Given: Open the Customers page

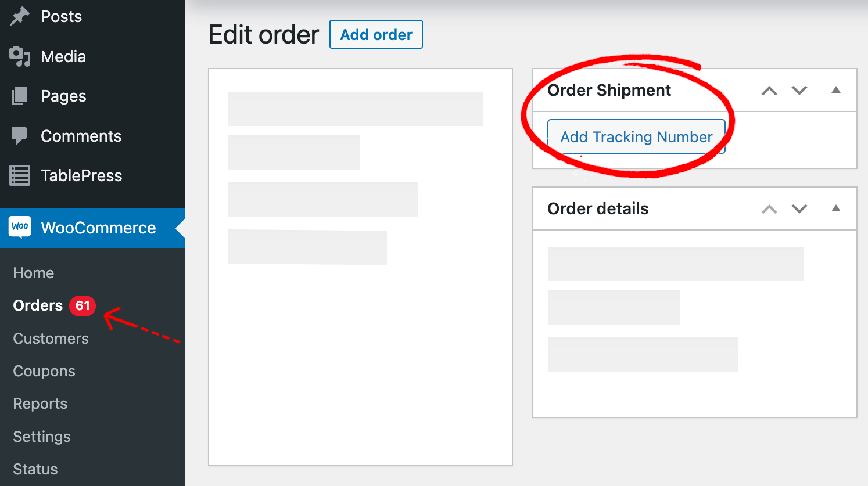Looking at the screenshot, I should (51, 338).
